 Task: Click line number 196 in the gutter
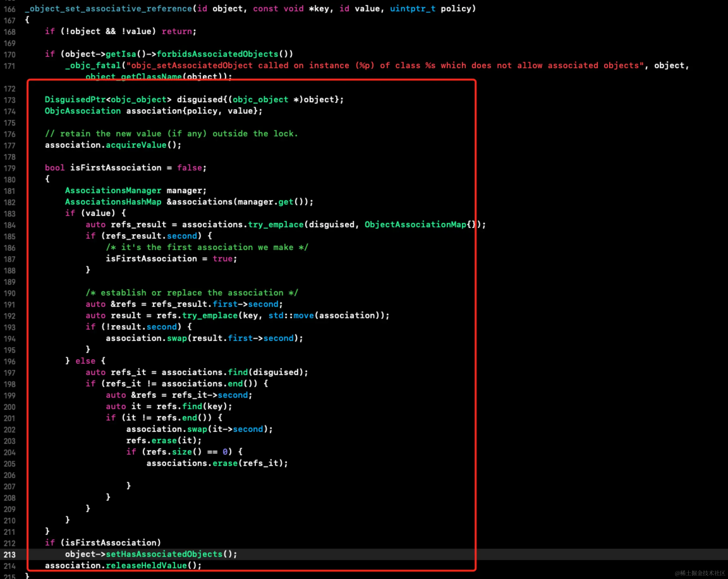9,361
